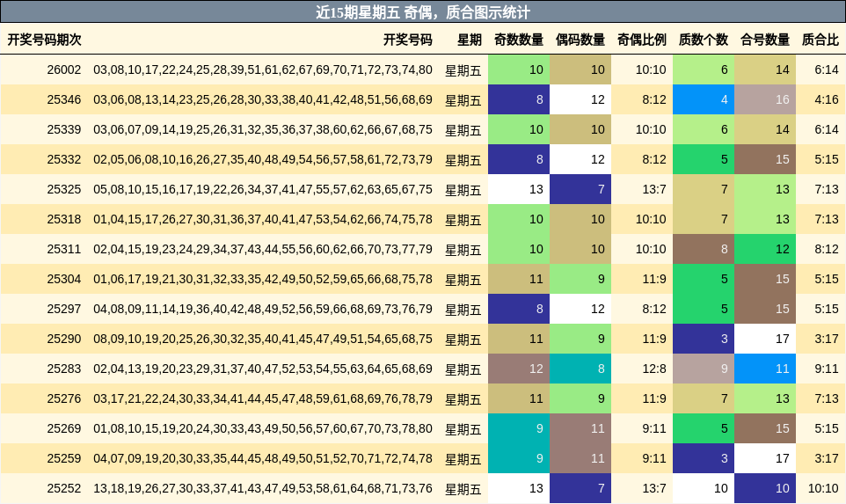Click prime-composite ratio 4:16 in row 25346
This screenshot has height=504, width=846.
point(826,99)
